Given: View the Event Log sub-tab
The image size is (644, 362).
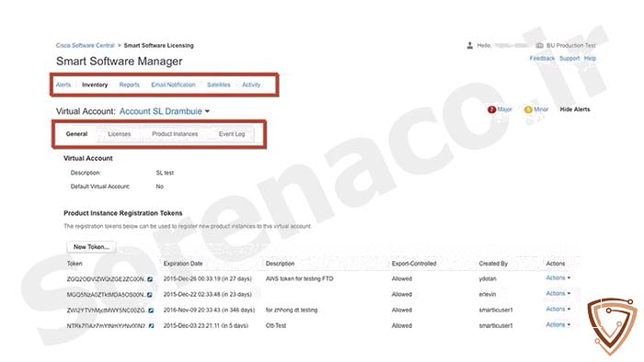Looking at the screenshot, I should 232,134.
